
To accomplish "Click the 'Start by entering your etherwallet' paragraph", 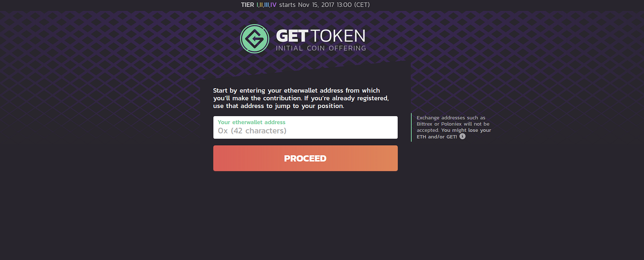I will point(301,98).
